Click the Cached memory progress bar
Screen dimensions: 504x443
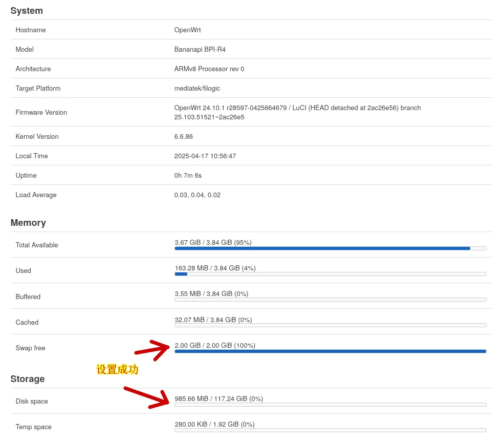coord(331,325)
